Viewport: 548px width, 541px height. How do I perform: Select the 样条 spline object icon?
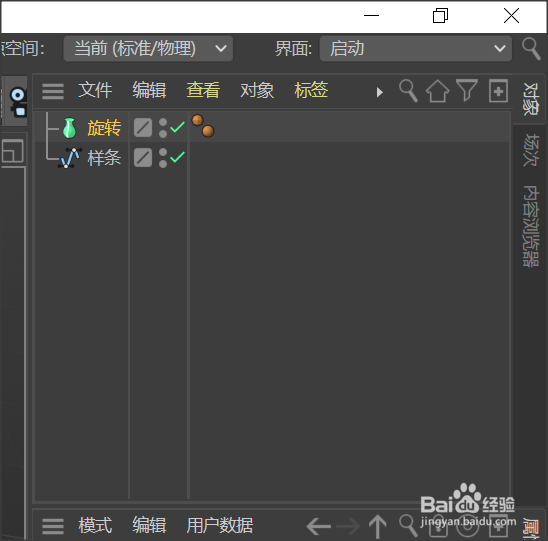pos(70,158)
